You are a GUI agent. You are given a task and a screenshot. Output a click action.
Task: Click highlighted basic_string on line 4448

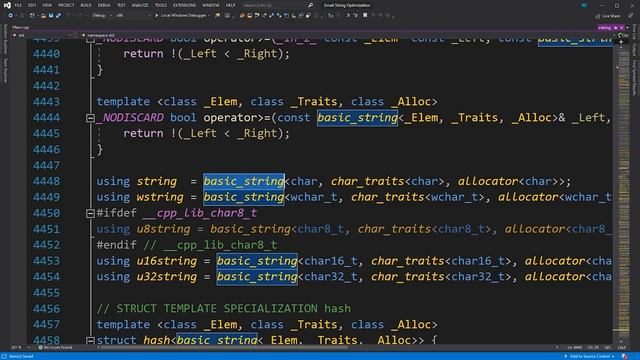pyautogui.click(x=244, y=181)
